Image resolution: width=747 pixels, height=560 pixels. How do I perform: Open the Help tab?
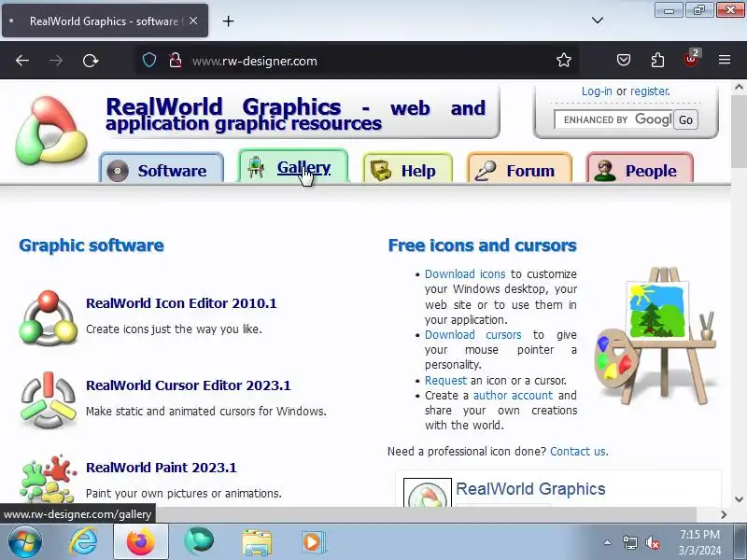(407, 170)
